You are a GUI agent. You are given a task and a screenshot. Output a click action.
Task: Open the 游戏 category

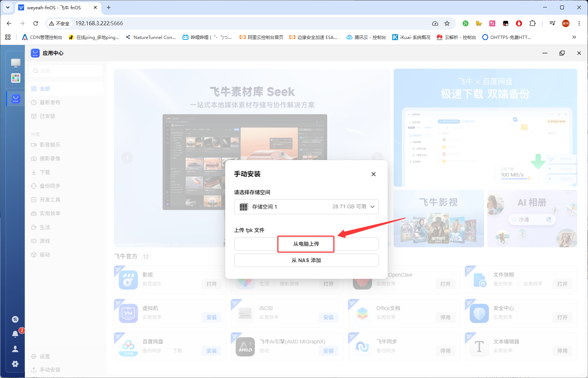coord(66,241)
